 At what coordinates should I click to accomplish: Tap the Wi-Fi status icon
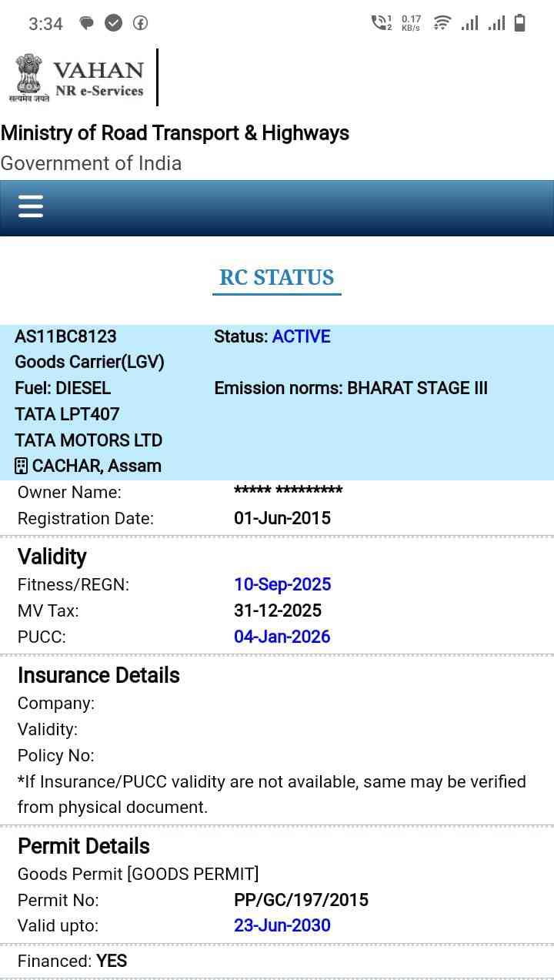(x=442, y=23)
